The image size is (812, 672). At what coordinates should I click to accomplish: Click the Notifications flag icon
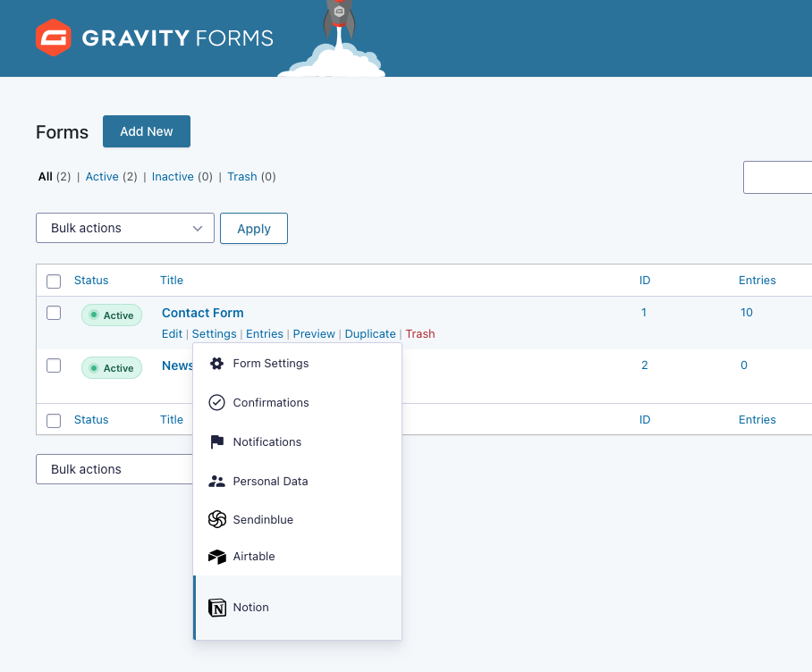(x=217, y=441)
